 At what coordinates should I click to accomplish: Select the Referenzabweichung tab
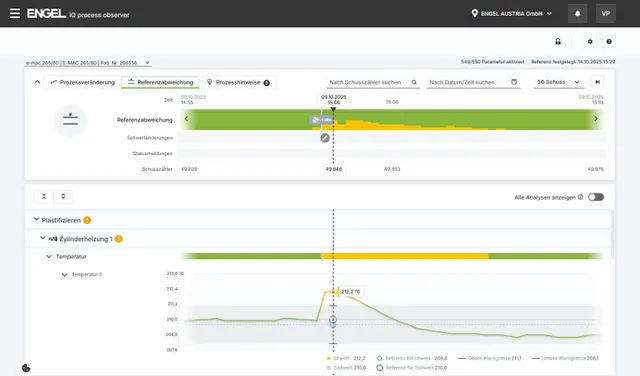[x=160, y=82]
